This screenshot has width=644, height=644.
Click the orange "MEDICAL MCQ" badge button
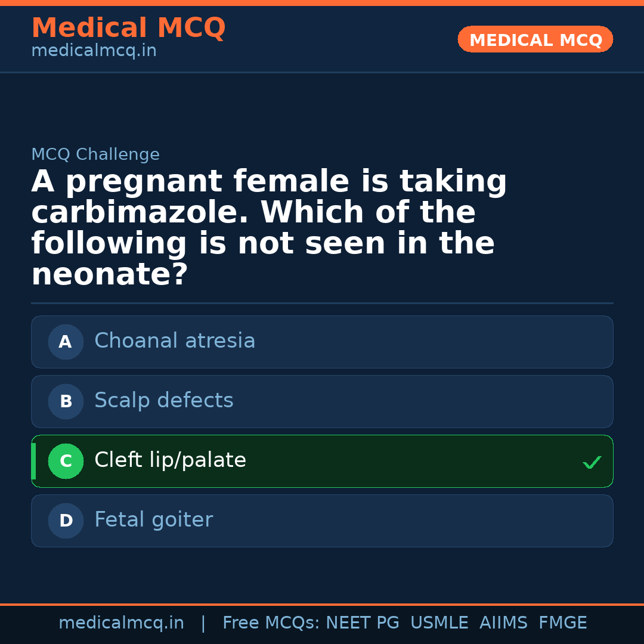pyautogui.click(x=535, y=40)
